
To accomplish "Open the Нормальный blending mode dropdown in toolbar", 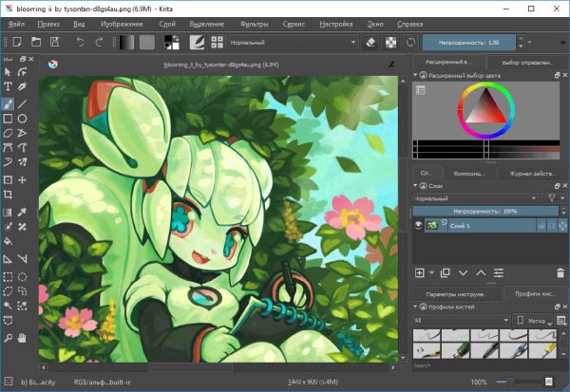I will click(x=274, y=43).
